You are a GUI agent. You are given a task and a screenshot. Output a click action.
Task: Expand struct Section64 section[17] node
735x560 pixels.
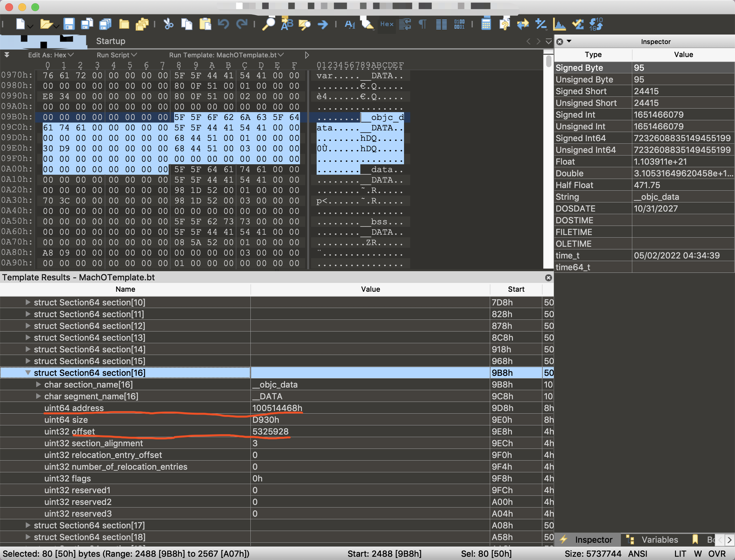point(28,525)
